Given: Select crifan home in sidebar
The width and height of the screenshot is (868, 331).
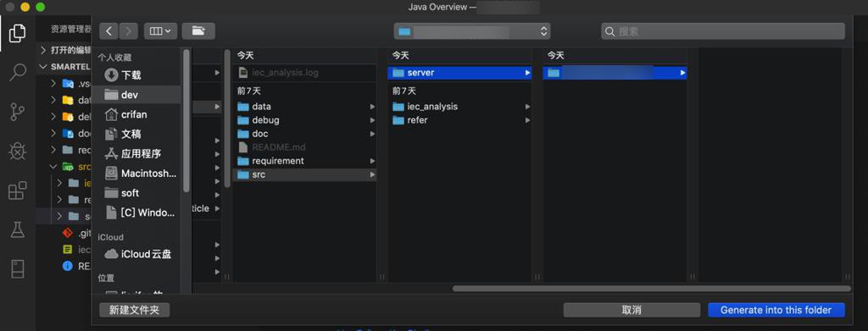Looking at the screenshot, I should [136, 114].
